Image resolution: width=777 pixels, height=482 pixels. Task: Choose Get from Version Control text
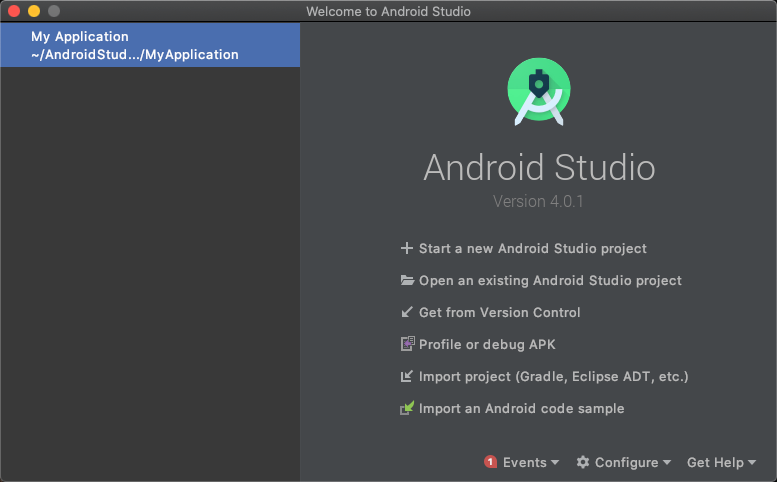(499, 312)
